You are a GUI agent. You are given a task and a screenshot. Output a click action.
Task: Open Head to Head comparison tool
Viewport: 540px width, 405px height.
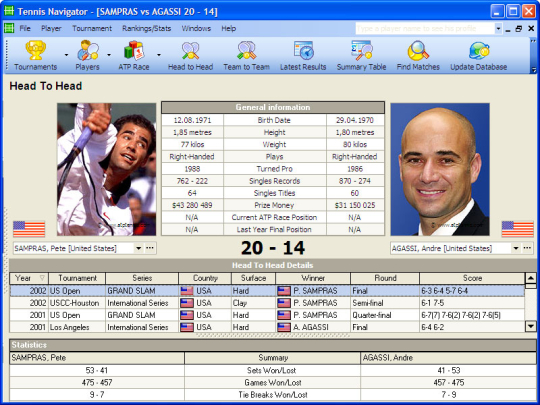(x=190, y=55)
